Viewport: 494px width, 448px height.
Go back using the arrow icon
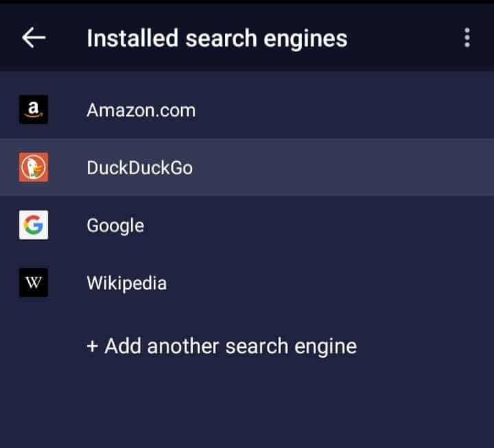pyautogui.click(x=34, y=38)
